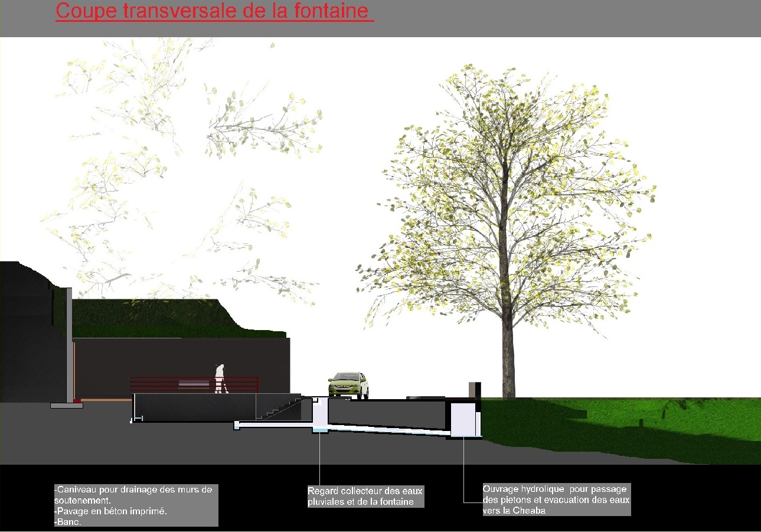761x532 pixels.
Task: Click the brown post above hydraulic structure
Action: [x=475, y=390]
